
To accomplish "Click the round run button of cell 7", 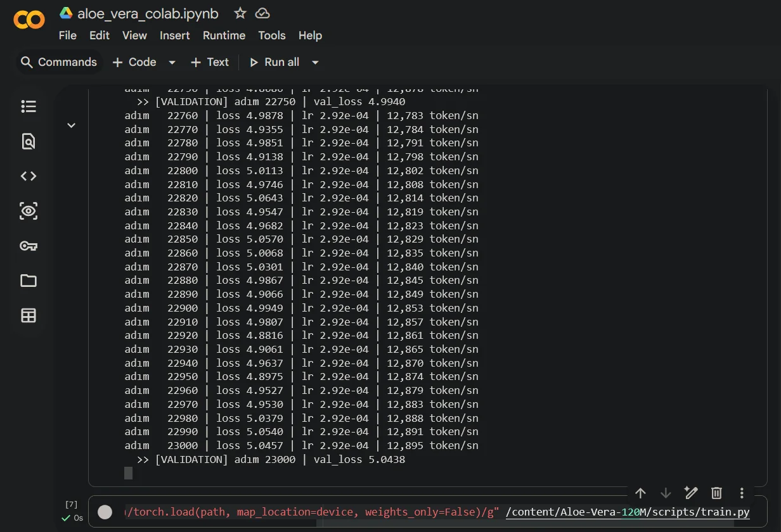I will click(105, 512).
